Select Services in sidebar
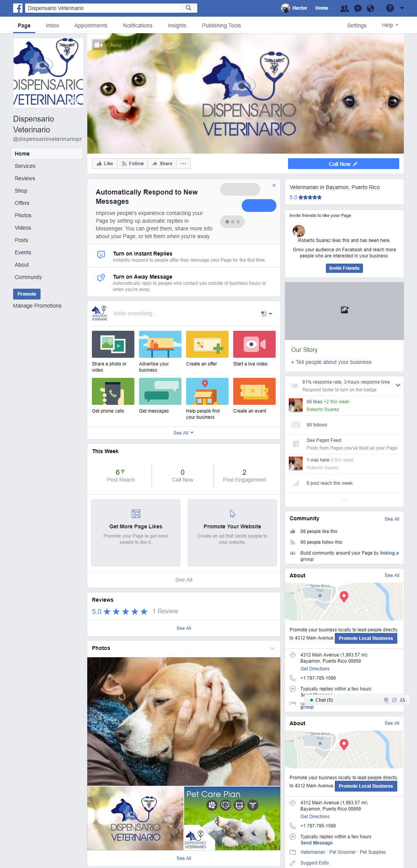 coord(25,166)
